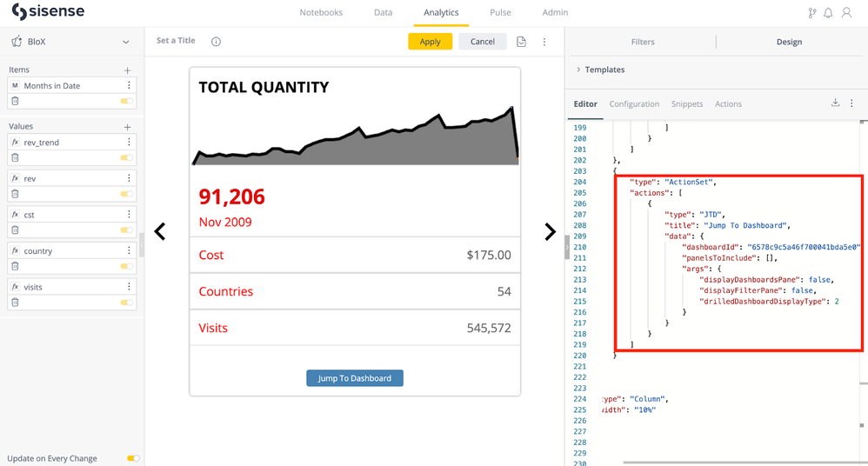Screen dimensions: 868x466
Task: Add a new value with Values plus icon
Action: (x=128, y=127)
